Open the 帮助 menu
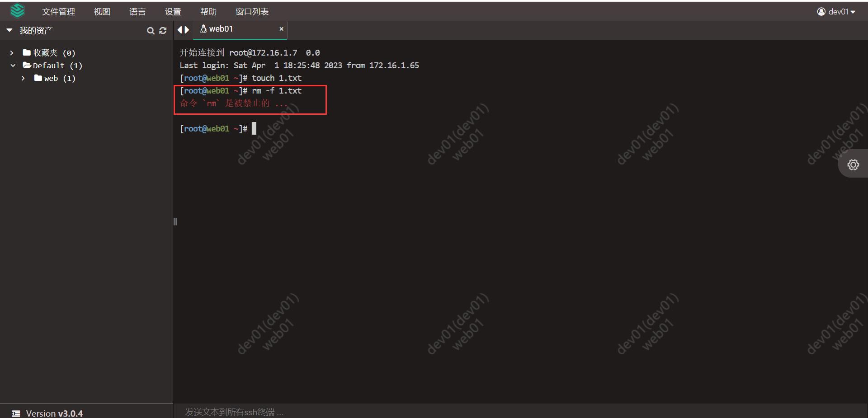868x418 pixels. pos(208,12)
